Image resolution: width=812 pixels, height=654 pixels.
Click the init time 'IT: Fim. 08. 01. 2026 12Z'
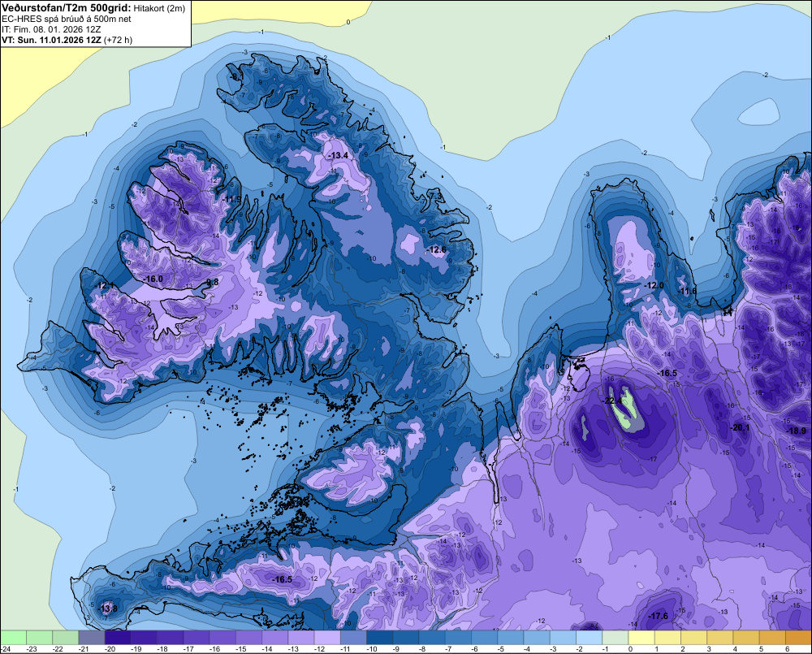[51, 29]
